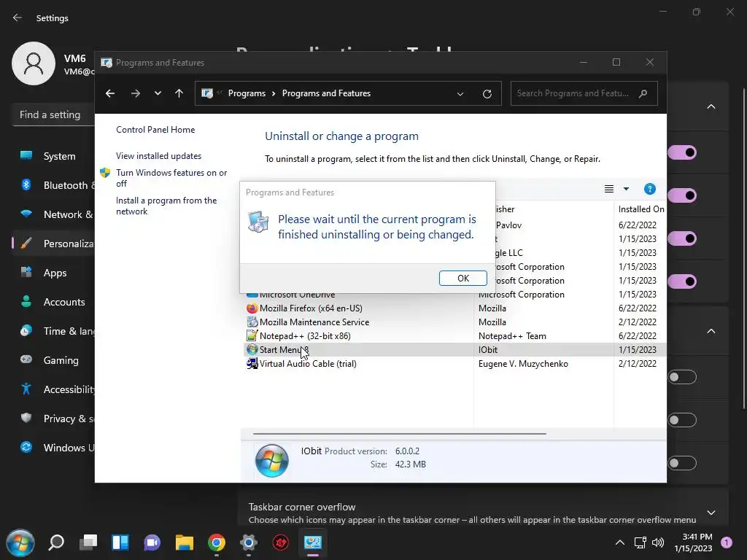Show hidden tray icons chevron
Screen dimensions: 747x560
click(620, 542)
